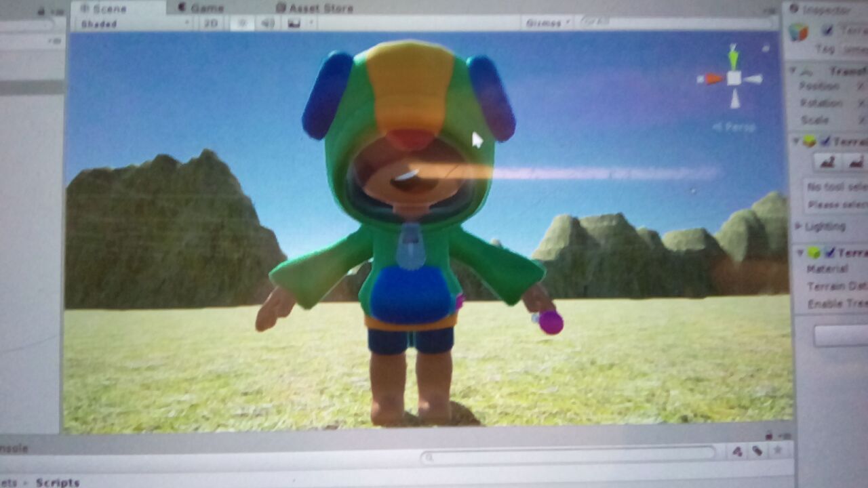The width and height of the screenshot is (868, 488).
Task: Click the white bottom cone of scene gizmo
Action: pyautogui.click(x=734, y=99)
